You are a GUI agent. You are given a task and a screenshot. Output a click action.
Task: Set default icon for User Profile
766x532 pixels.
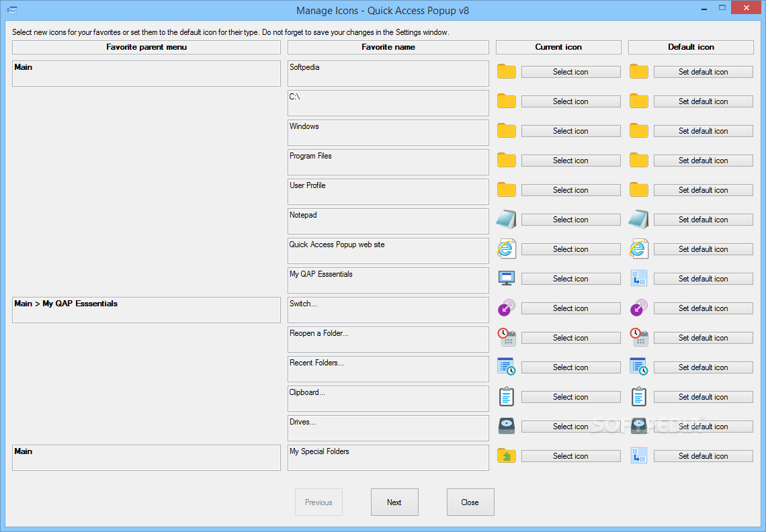tap(703, 190)
